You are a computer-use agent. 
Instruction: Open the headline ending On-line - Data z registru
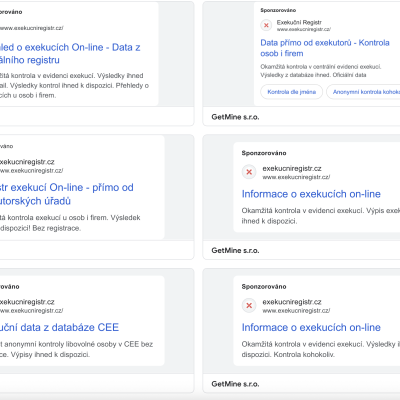[70, 53]
